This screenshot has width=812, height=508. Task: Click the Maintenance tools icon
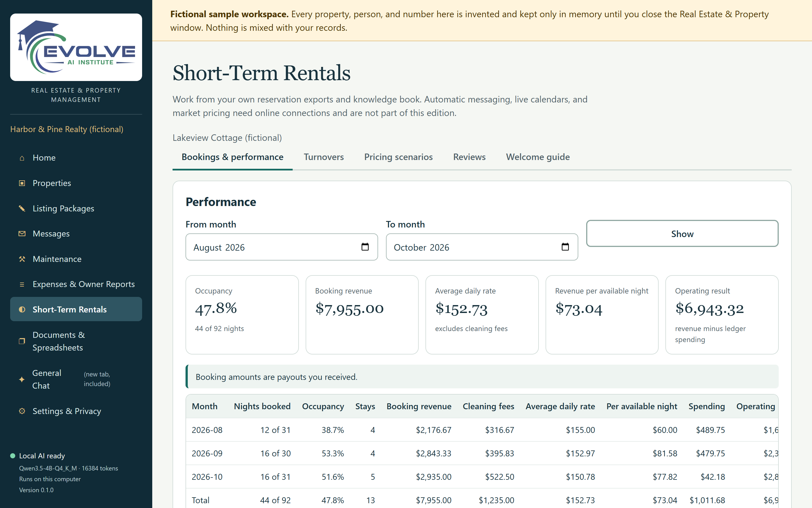(x=22, y=259)
